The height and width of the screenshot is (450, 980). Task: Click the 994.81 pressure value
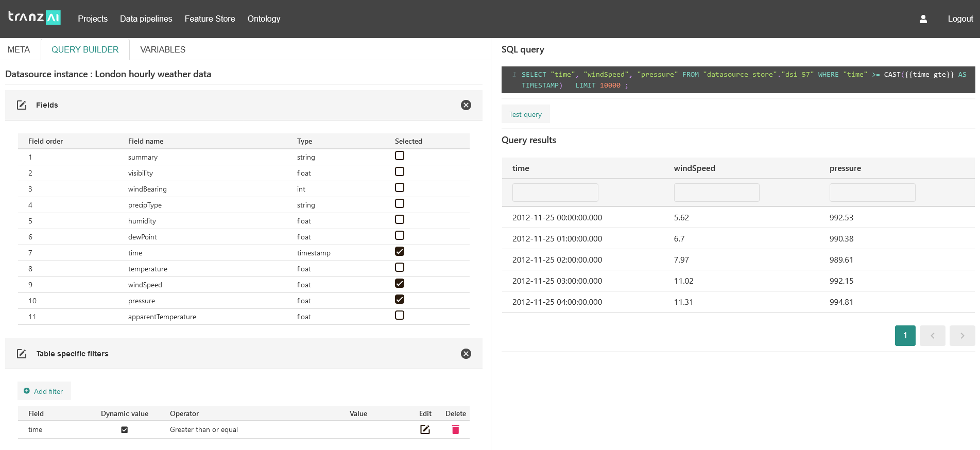pyautogui.click(x=841, y=302)
